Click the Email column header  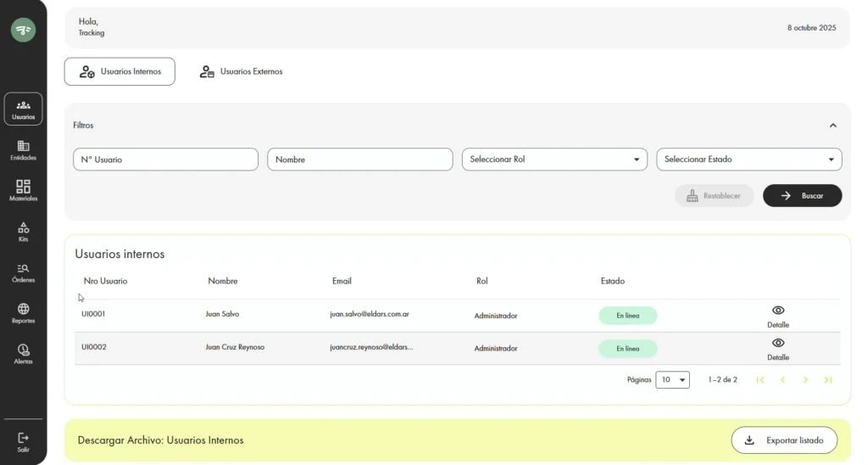tap(342, 281)
